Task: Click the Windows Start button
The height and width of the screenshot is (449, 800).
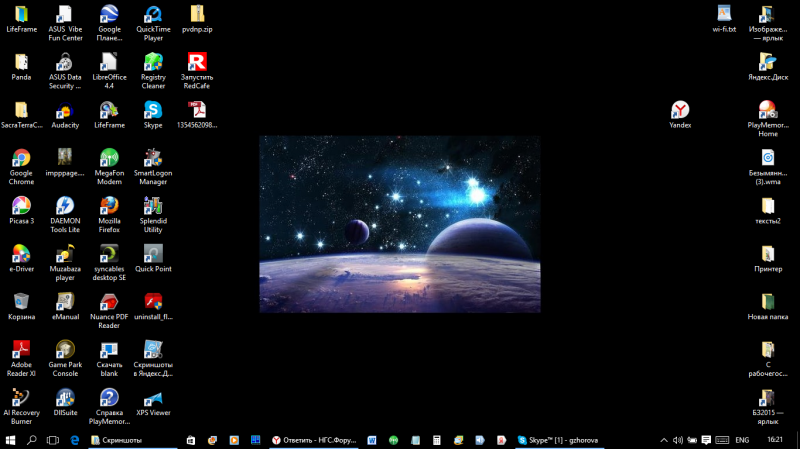Action: [x=10, y=440]
